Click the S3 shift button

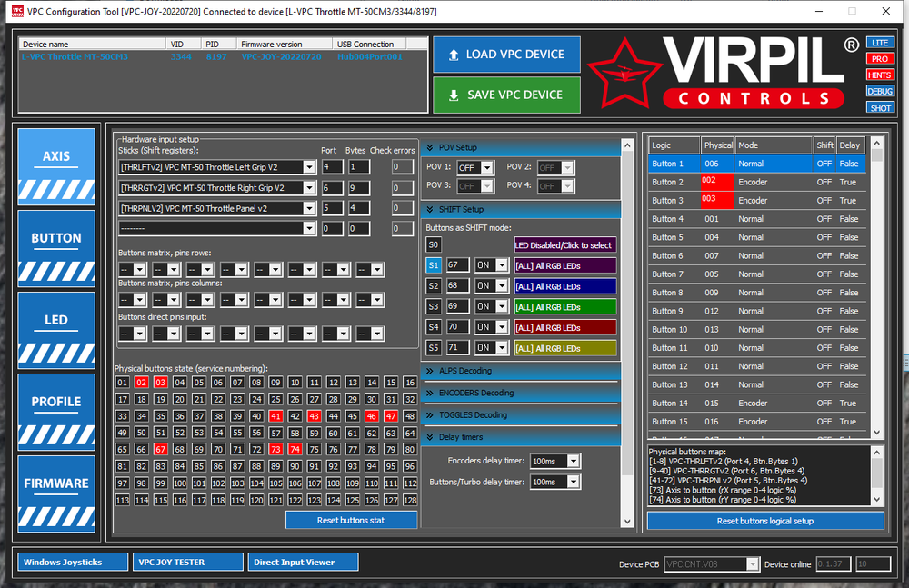tap(433, 307)
